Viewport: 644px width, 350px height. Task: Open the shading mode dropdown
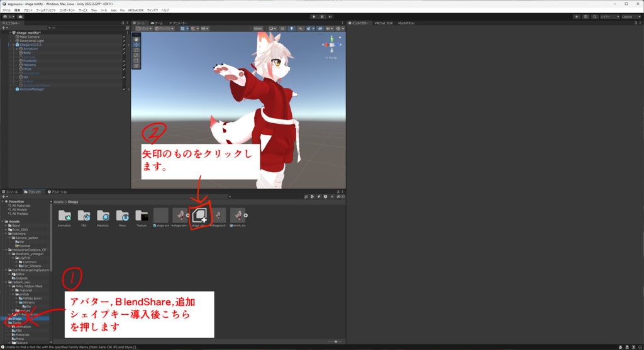pyautogui.click(x=273, y=29)
